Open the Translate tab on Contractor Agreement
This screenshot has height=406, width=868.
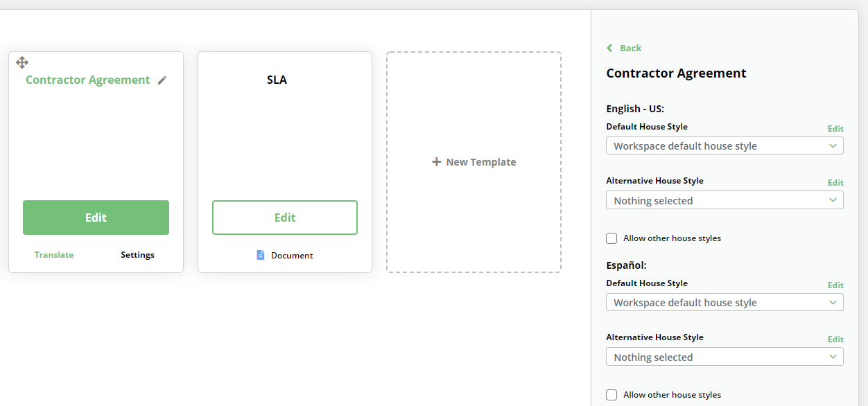(54, 255)
